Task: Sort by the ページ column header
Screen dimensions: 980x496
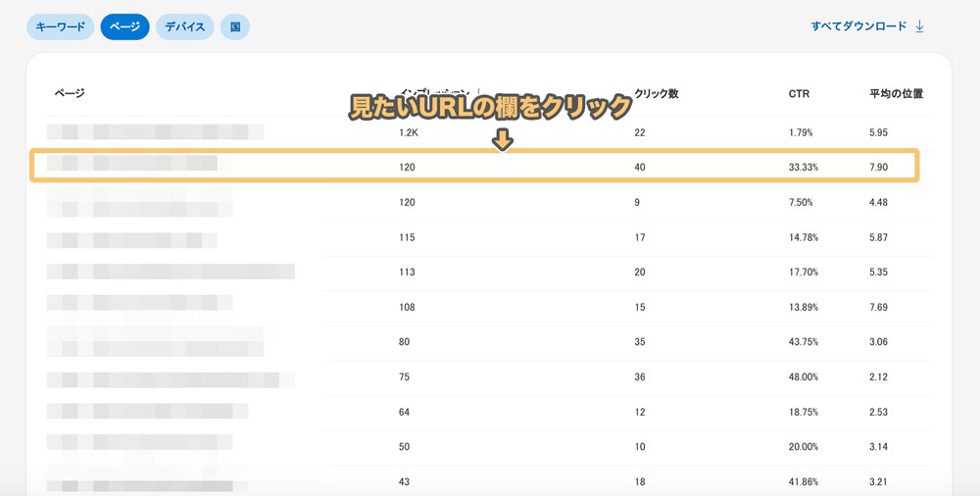Action: coord(71,94)
